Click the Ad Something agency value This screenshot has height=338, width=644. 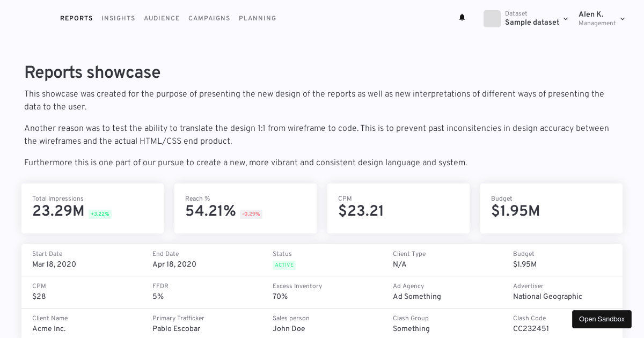coord(417,297)
